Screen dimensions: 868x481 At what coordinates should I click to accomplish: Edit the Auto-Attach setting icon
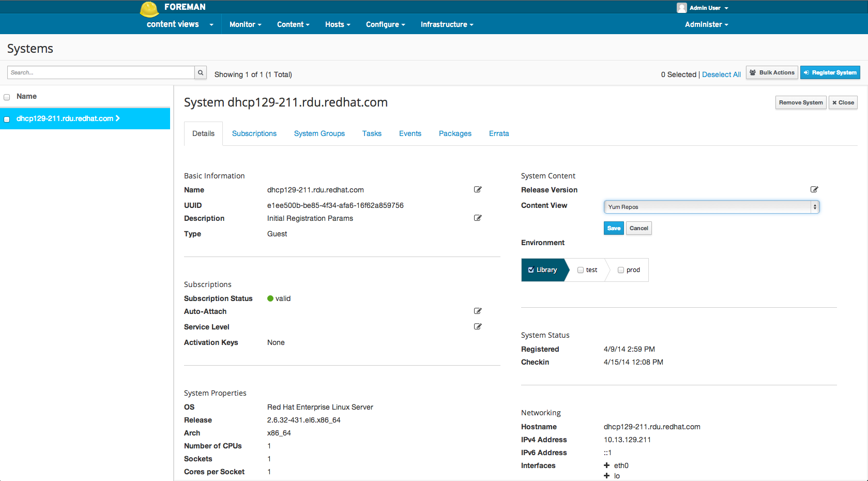pyautogui.click(x=478, y=311)
